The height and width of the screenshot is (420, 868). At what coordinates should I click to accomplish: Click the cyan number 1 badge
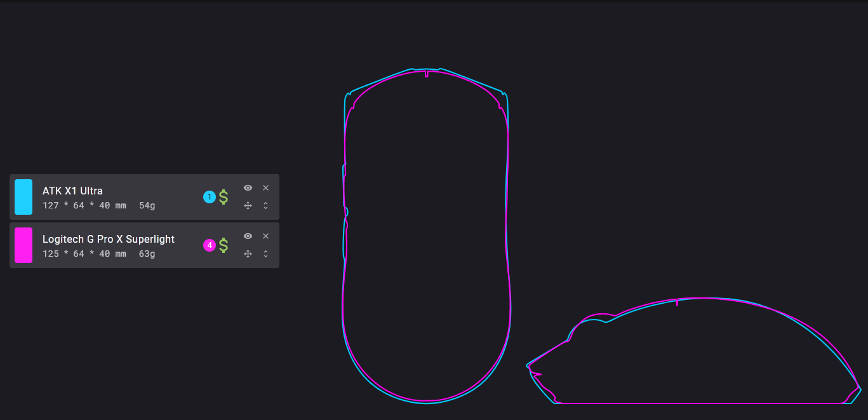coord(210,197)
